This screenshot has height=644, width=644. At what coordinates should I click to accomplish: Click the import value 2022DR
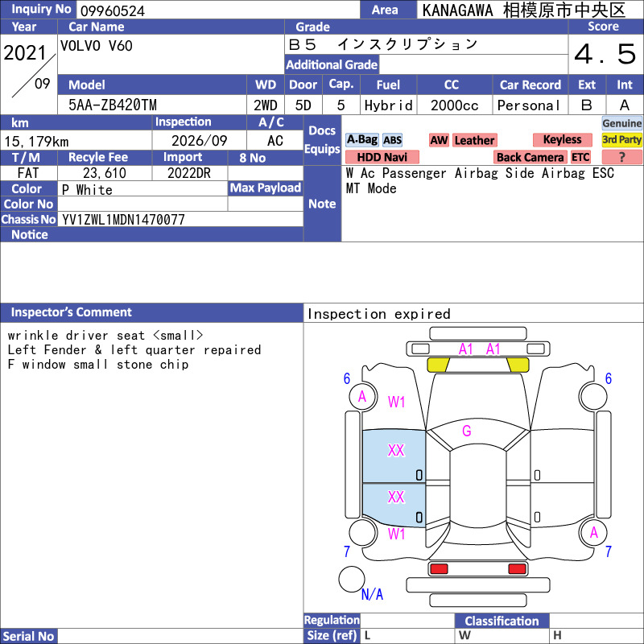coord(189,173)
